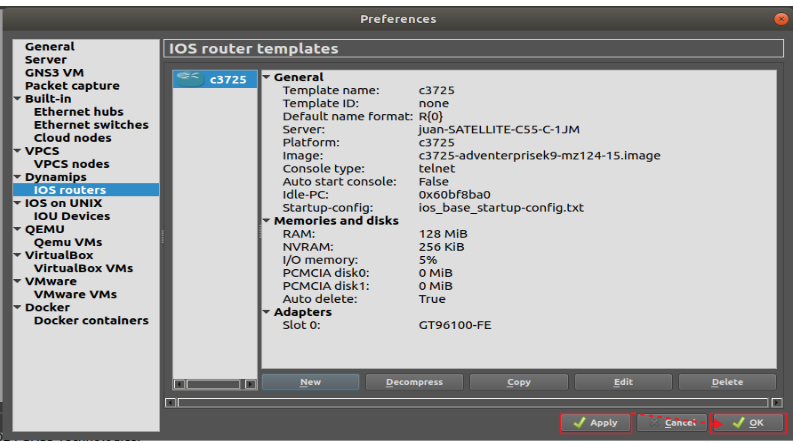Collapse the Adapters details group
Viewport: 793px width, 443px height.
click(267, 312)
